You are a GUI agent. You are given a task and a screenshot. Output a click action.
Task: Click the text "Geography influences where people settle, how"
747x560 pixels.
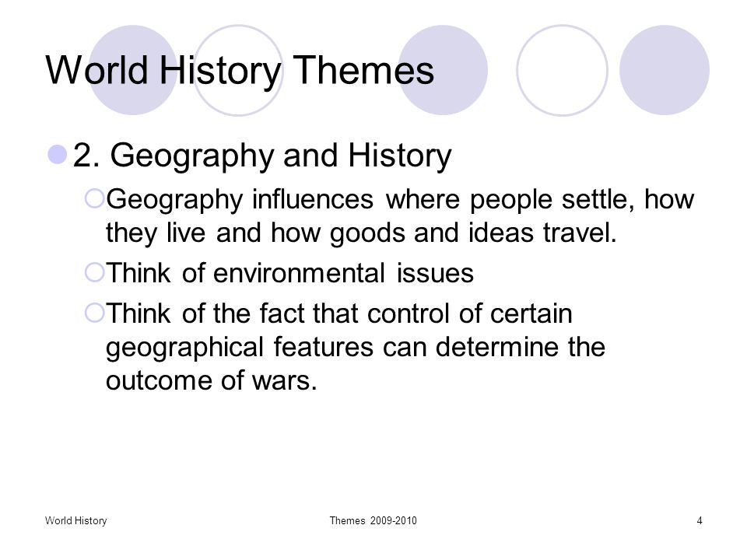[x=400, y=200]
